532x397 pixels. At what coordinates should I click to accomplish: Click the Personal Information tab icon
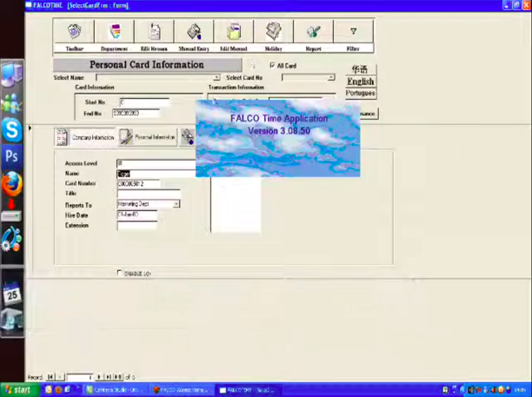[x=126, y=137]
